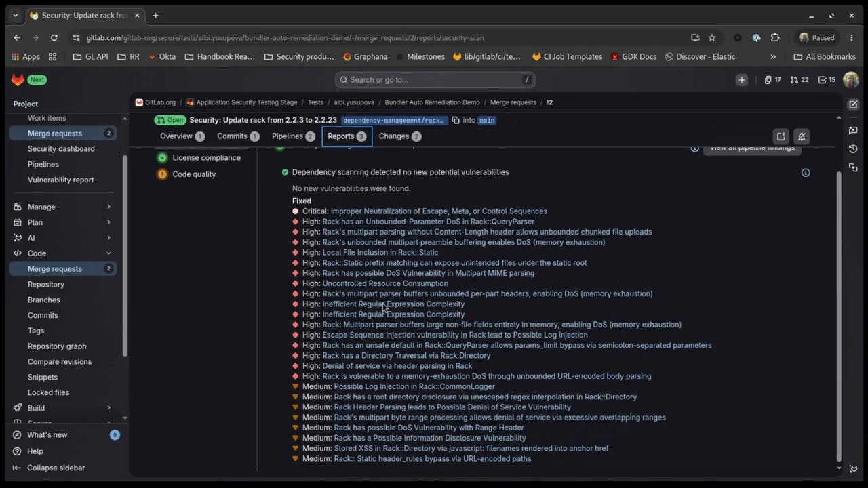This screenshot has width=868, height=488.
Task: Reload the browser page
Action: [x=54, y=38]
